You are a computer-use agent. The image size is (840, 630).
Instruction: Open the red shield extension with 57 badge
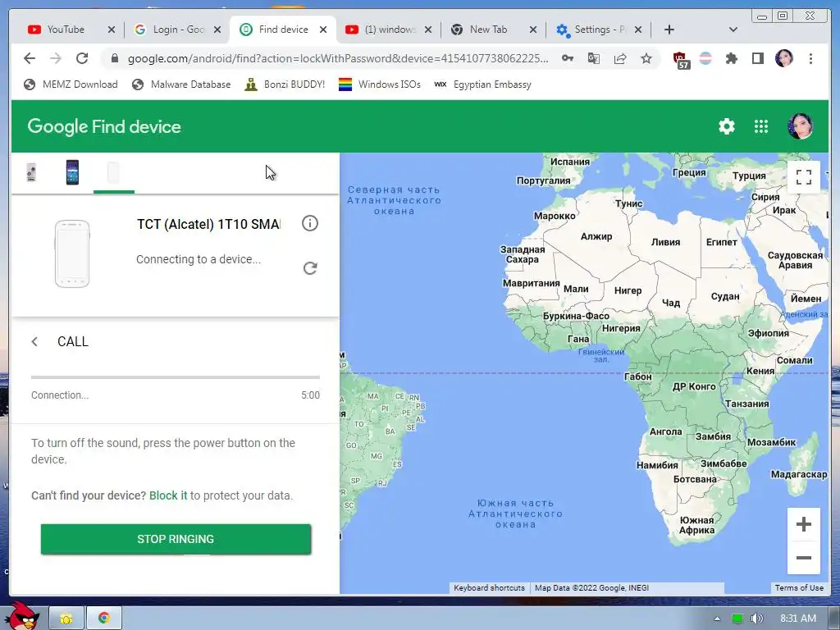tap(680, 59)
